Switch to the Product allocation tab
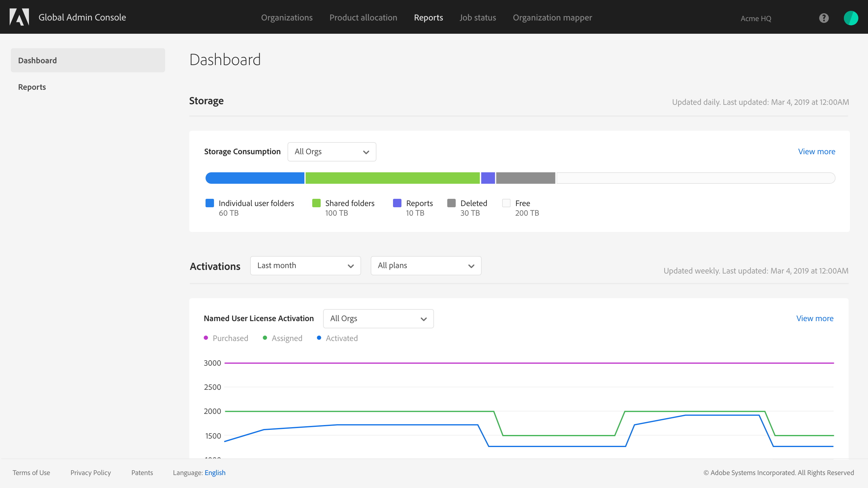 (x=363, y=17)
